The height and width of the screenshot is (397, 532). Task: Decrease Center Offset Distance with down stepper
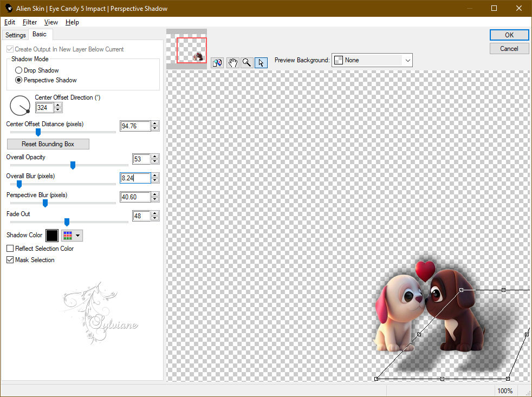click(155, 128)
